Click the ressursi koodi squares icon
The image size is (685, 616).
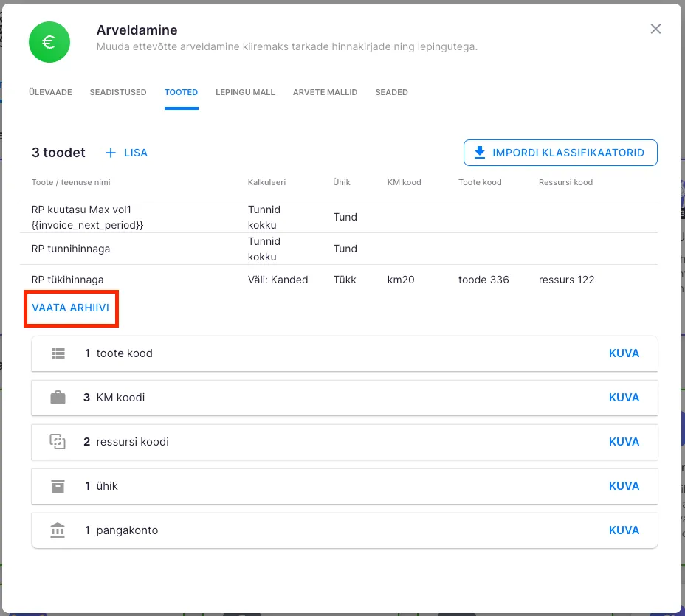(58, 442)
